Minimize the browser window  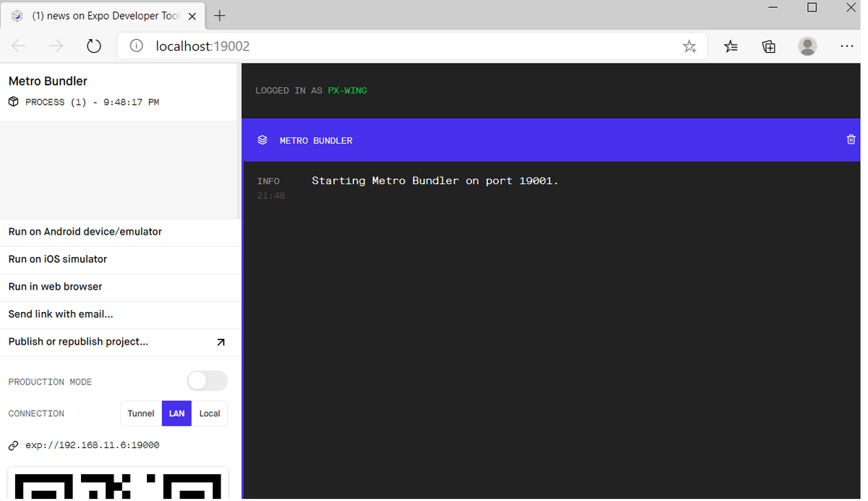pyautogui.click(x=773, y=7)
